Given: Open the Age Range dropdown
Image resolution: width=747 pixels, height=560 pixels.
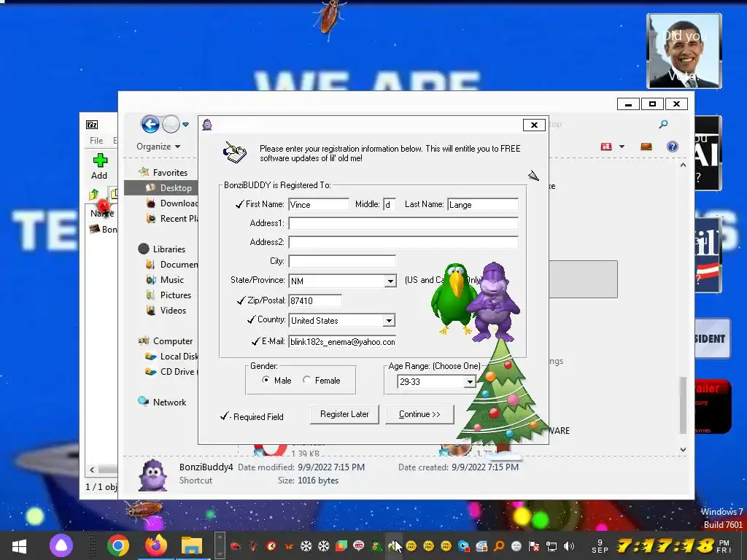Looking at the screenshot, I should tap(470, 381).
